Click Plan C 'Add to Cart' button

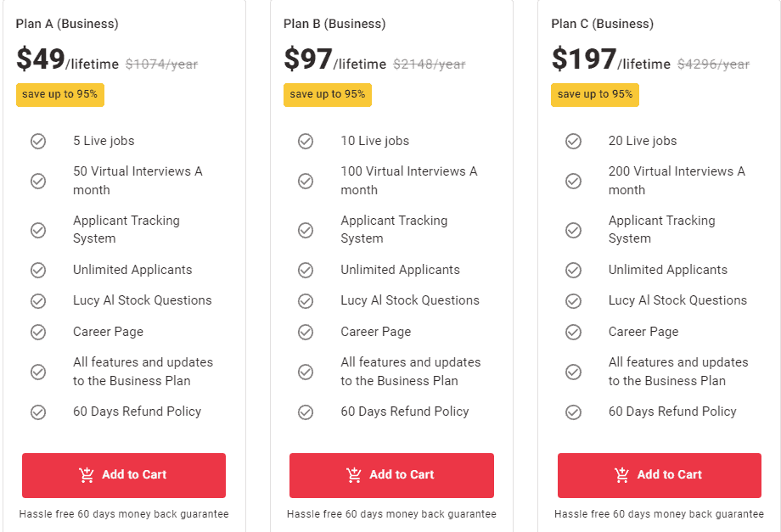tap(660, 475)
